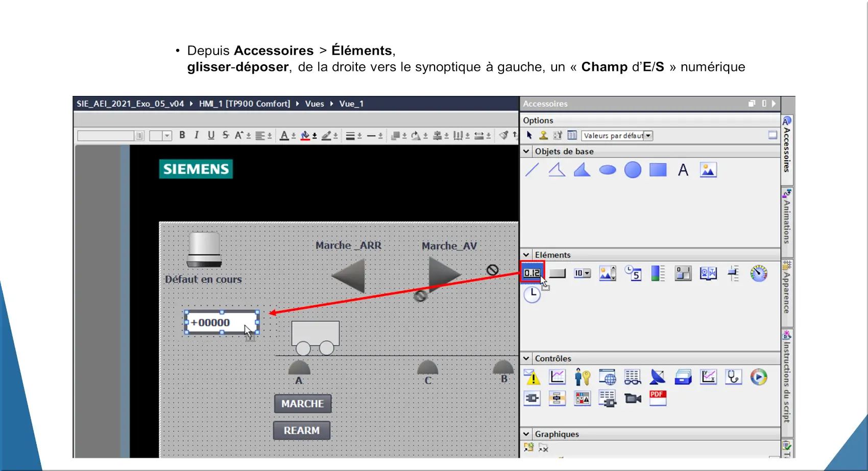Click Vues in the breadcrumb path

tap(315, 104)
